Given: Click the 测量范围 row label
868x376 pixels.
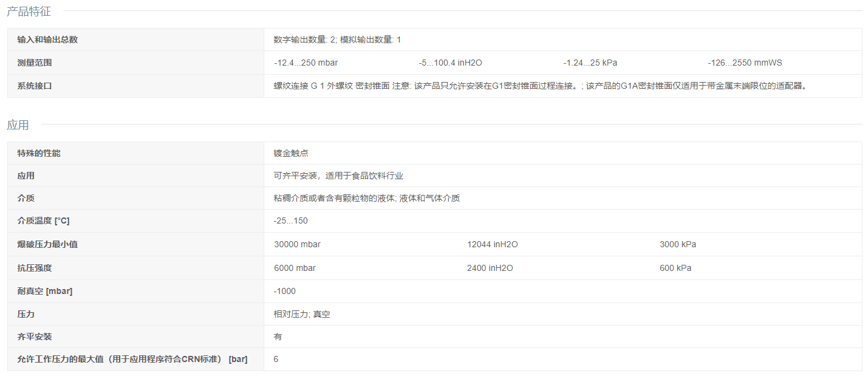Looking at the screenshot, I should (35, 63).
